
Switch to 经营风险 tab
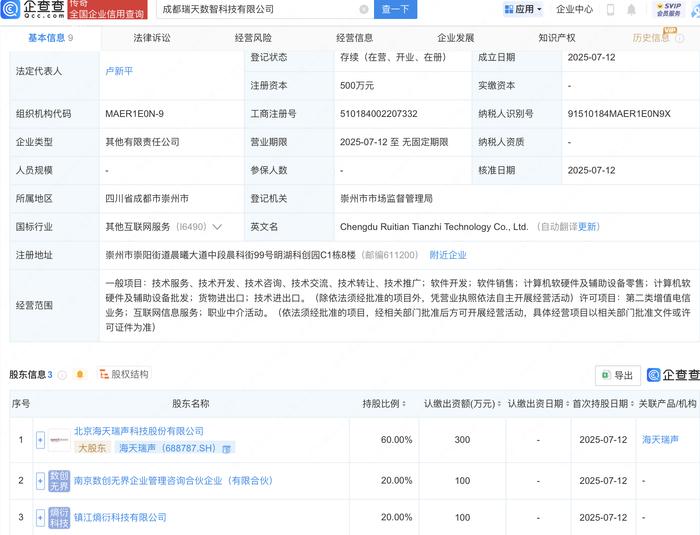click(253, 38)
